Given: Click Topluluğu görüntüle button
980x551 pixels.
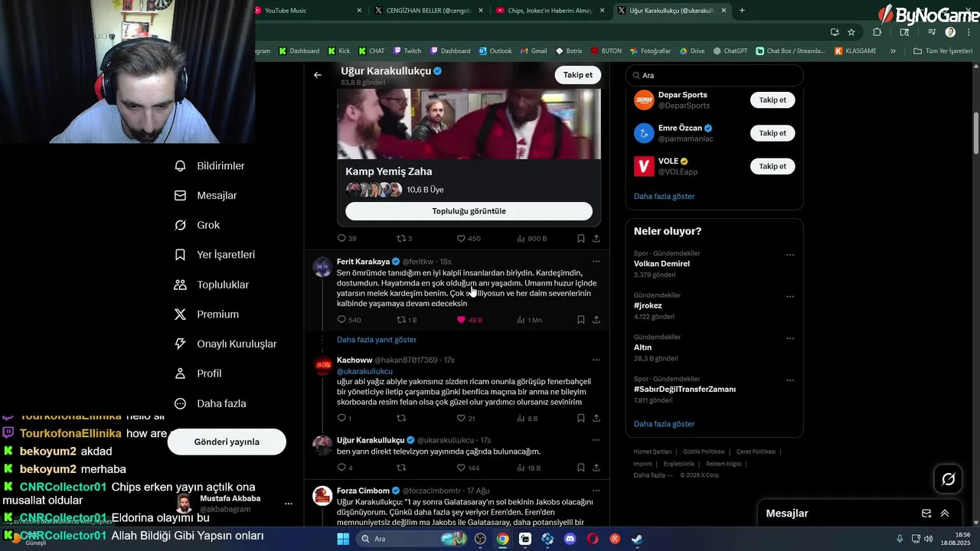Looking at the screenshot, I should [x=469, y=211].
